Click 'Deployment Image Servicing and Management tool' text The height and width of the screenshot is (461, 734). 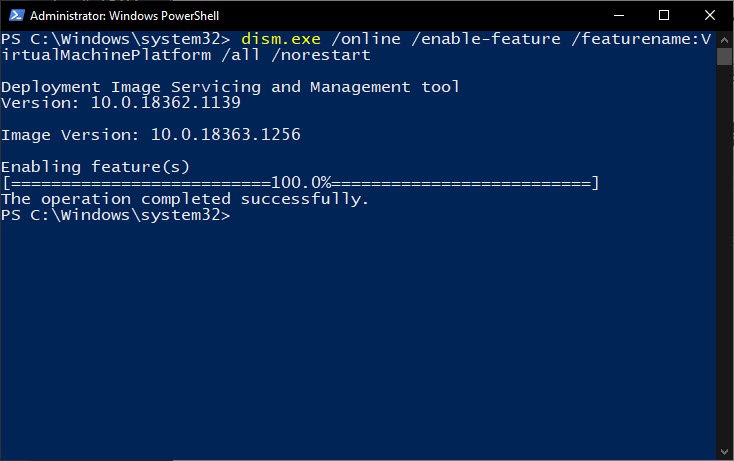[230, 87]
